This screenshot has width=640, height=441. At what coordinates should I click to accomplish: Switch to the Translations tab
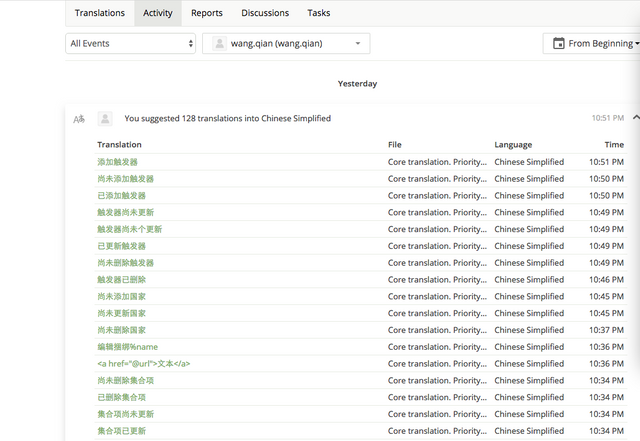point(100,13)
